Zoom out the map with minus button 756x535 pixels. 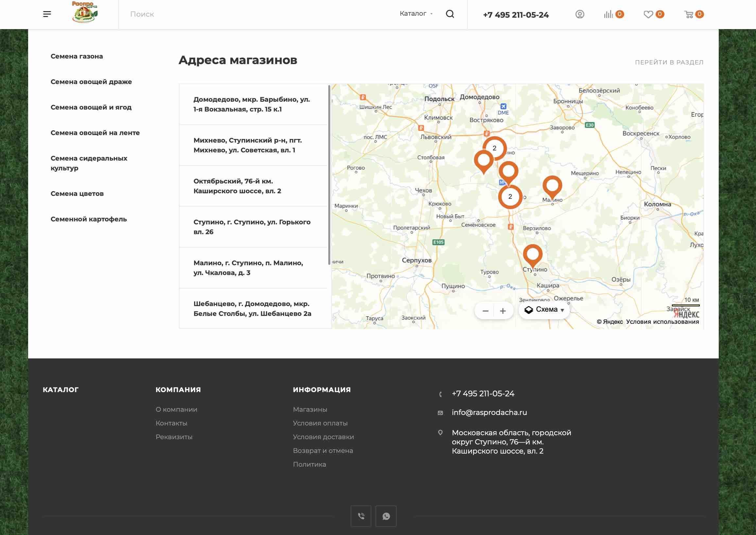(485, 311)
